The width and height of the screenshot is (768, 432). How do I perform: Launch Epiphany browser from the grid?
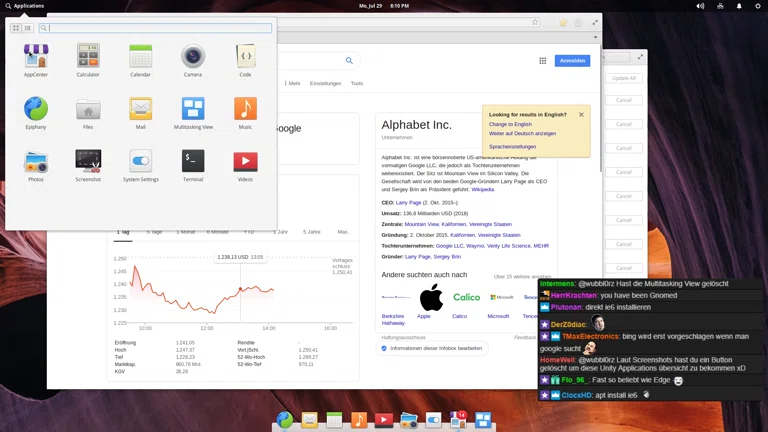pyautogui.click(x=36, y=113)
